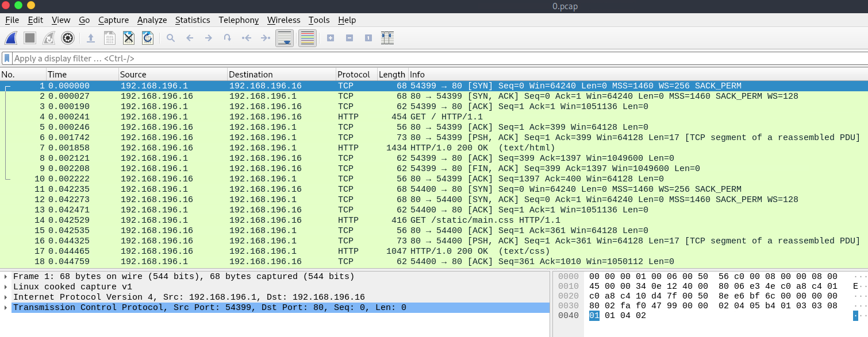Start capturing packets with the shark fin icon
The image size is (868, 337).
[x=11, y=38]
